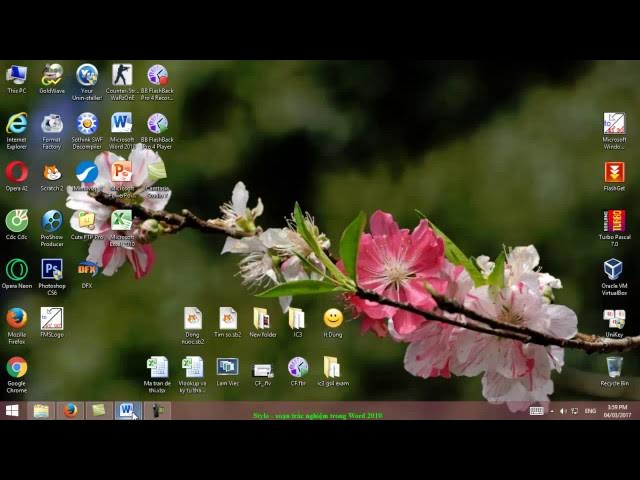Image resolution: width=640 pixels, height=480 pixels.
Task: Launch Internet Explorer from the desktop
Action: 17,131
